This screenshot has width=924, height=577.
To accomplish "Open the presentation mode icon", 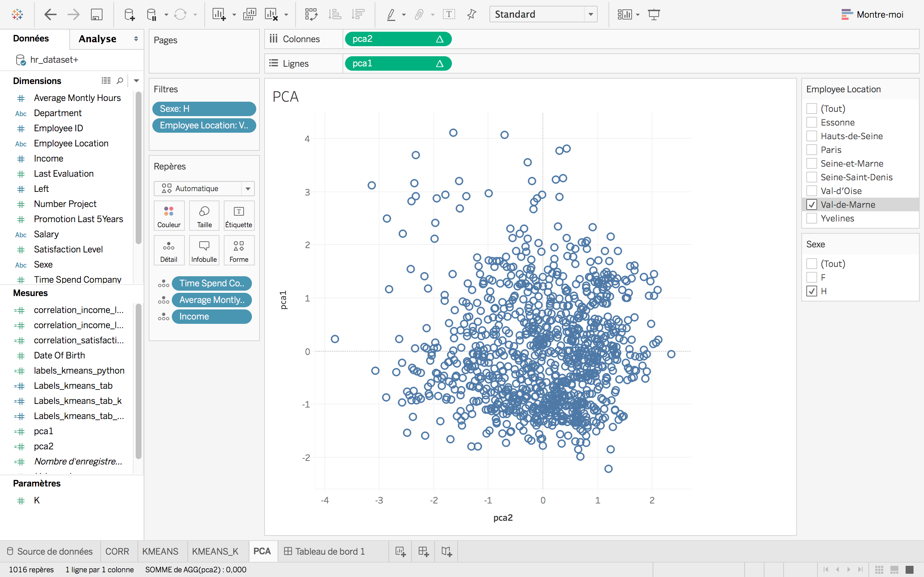I will (x=654, y=14).
